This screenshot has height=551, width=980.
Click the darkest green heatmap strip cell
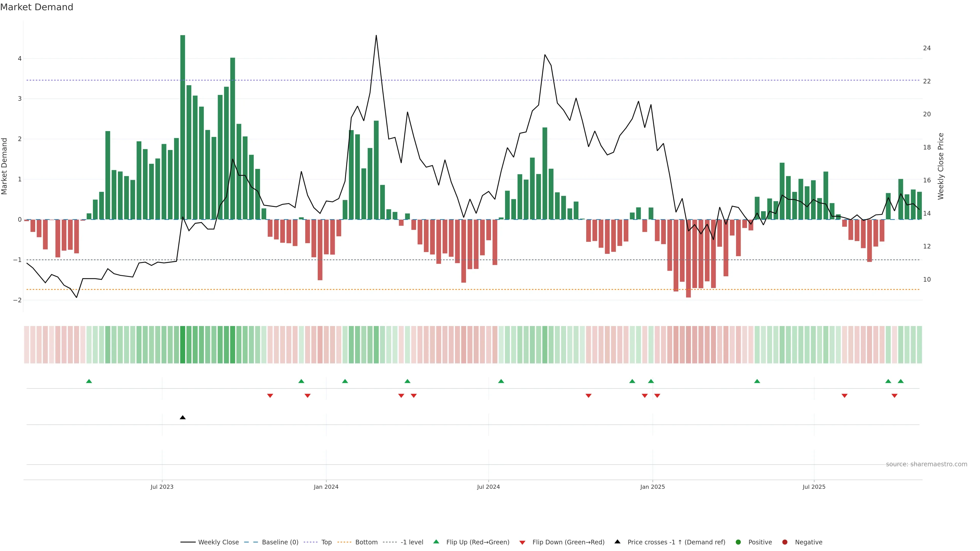point(183,345)
